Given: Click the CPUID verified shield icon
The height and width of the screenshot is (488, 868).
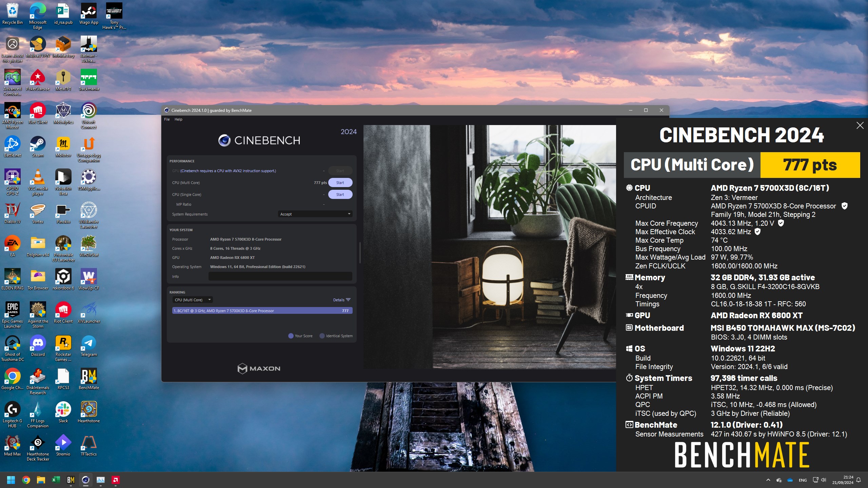Looking at the screenshot, I should [845, 206].
